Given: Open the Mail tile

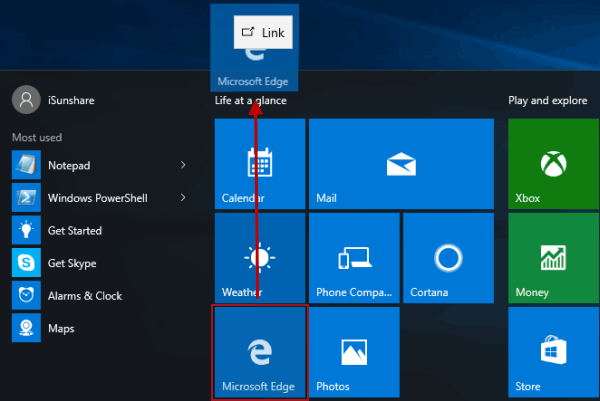Looking at the screenshot, I should 401,164.
